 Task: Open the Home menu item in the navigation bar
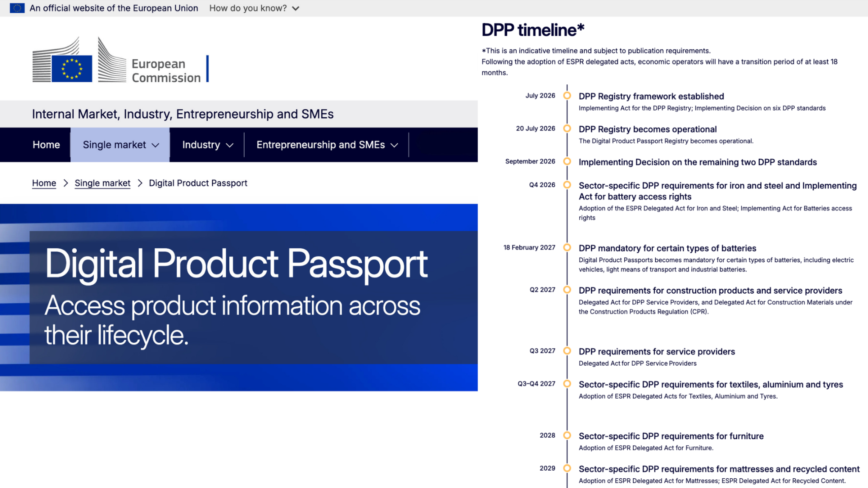[46, 145]
